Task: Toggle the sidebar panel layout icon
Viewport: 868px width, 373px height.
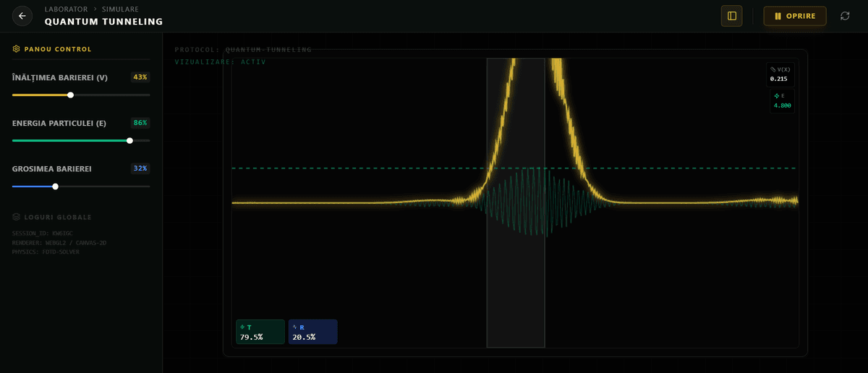Action: (x=731, y=16)
